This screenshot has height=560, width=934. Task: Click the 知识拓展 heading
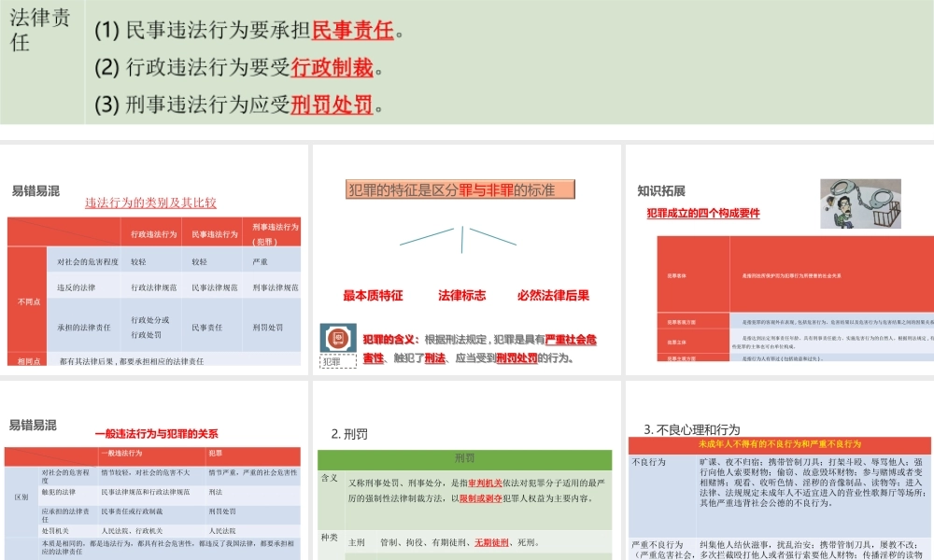tap(661, 191)
